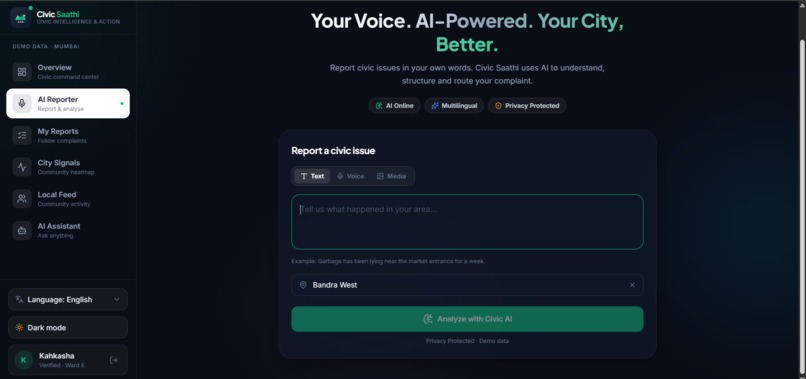
Task: Click Analyze with Civic AI button
Action: pos(467,319)
